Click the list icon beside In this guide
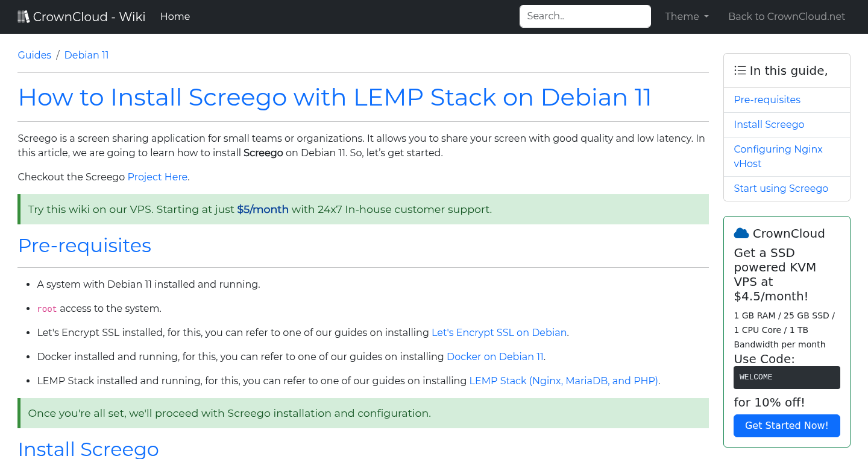The height and width of the screenshot is (459, 868). [x=740, y=71]
